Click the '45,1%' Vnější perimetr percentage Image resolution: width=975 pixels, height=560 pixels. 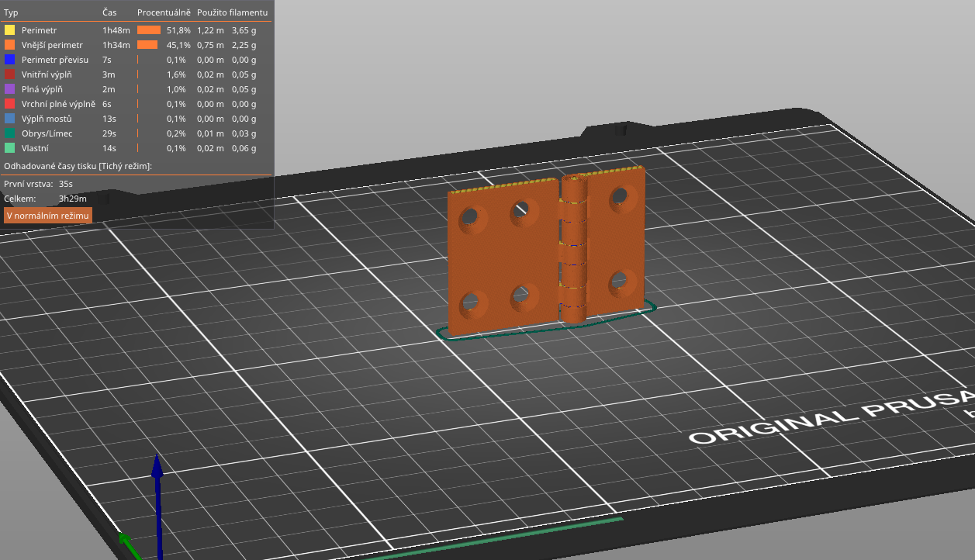[178, 44]
